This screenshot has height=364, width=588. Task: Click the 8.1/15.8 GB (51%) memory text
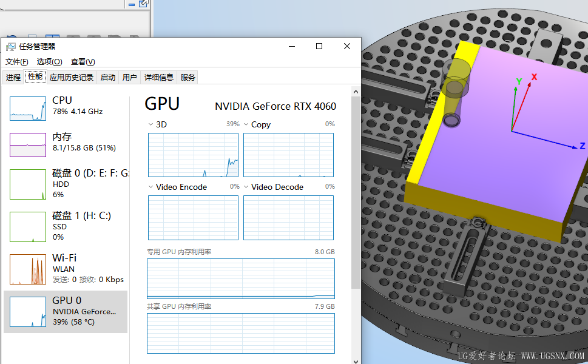pos(84,147)
